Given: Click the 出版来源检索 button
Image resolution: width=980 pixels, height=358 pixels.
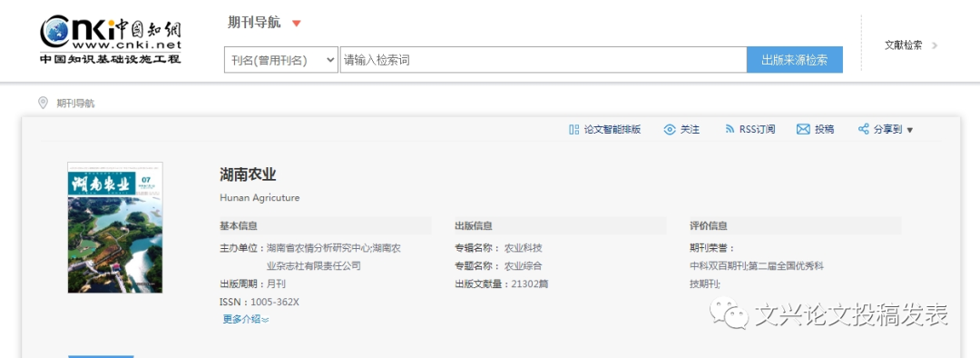Looking at the screenshot, I should [x=794, y=60].
